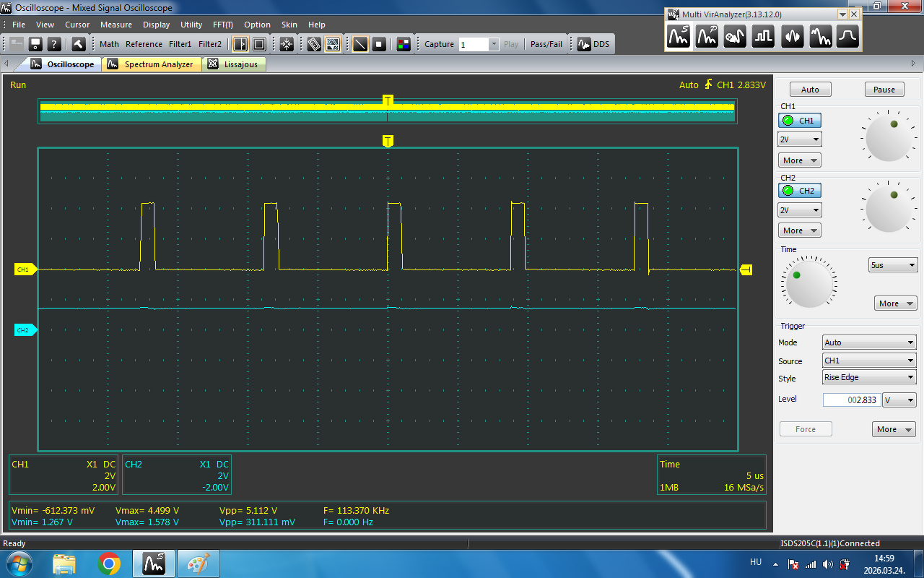Expand the Time More dropdown
This screenshot has height=578, width=924.
(896, 303)
